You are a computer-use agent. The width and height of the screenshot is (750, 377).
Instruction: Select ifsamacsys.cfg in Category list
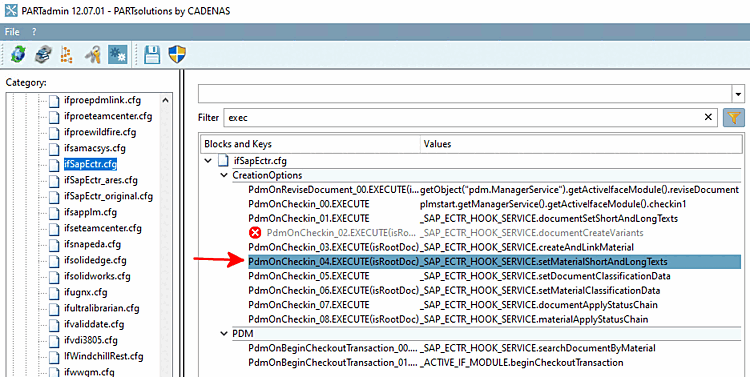click(x=95, y=148)
